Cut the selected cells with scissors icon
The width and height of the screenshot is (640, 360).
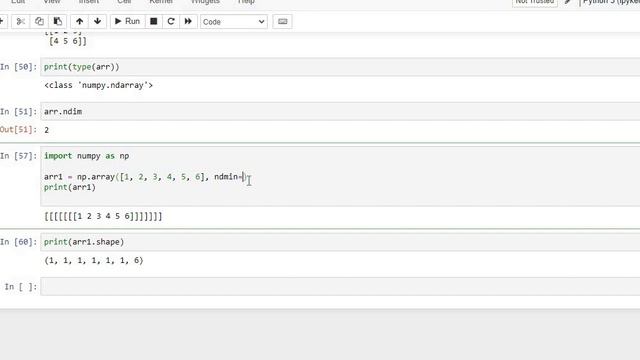20,21
